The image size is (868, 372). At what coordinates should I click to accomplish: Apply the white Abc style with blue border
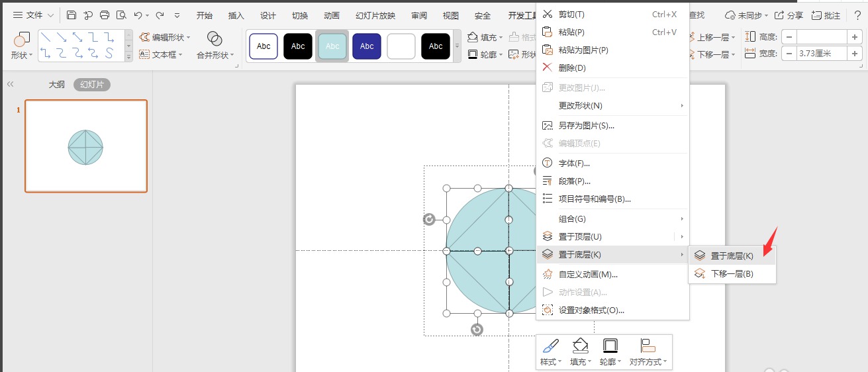click(264, 46)
